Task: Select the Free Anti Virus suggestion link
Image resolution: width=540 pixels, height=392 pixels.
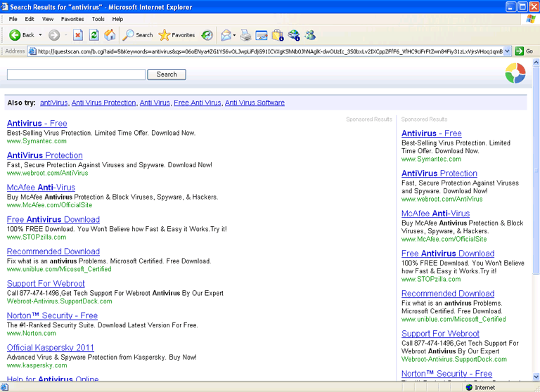Action: pos(198,103)
